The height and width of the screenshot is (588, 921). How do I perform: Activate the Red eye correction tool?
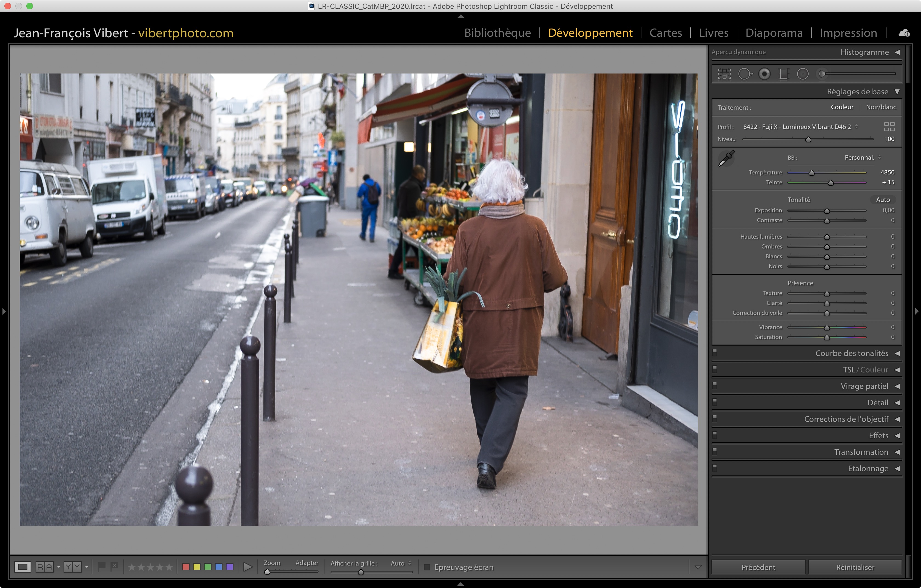[764, 74]
